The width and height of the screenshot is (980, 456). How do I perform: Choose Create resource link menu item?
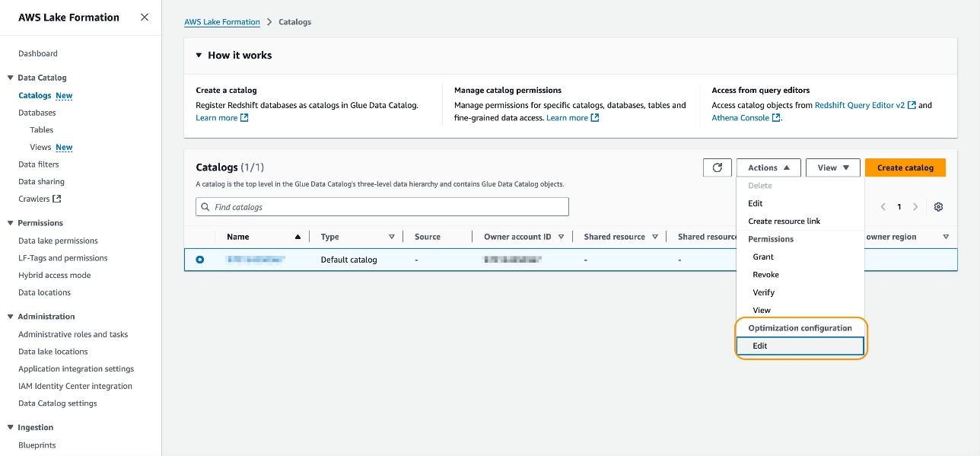(x=784, y=221)
